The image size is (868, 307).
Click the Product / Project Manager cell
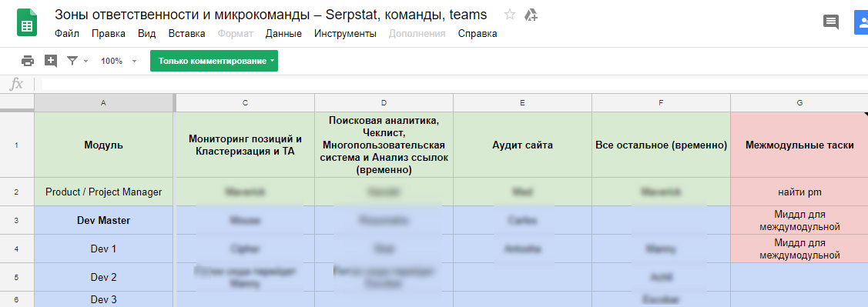pos(103,192)
